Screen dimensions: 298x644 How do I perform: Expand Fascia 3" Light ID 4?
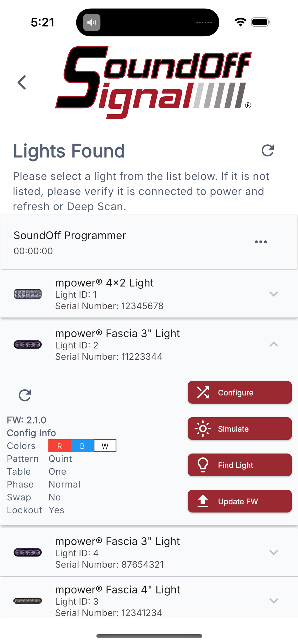274,552
